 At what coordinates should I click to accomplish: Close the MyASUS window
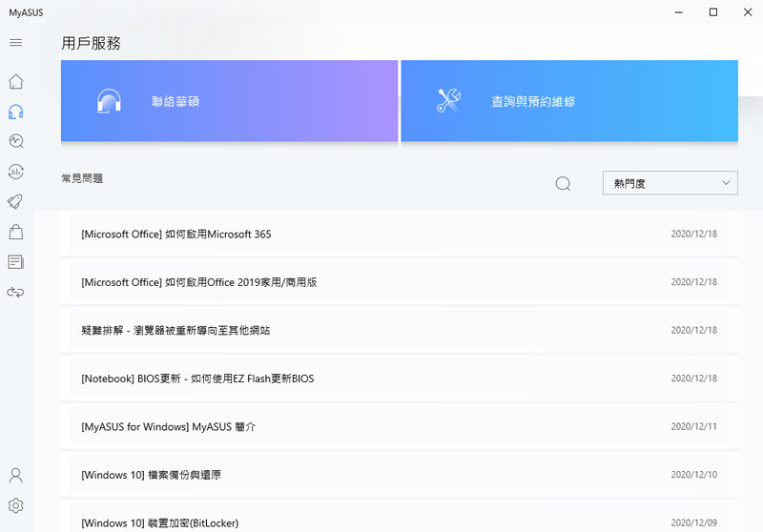[x=748, y=12]
